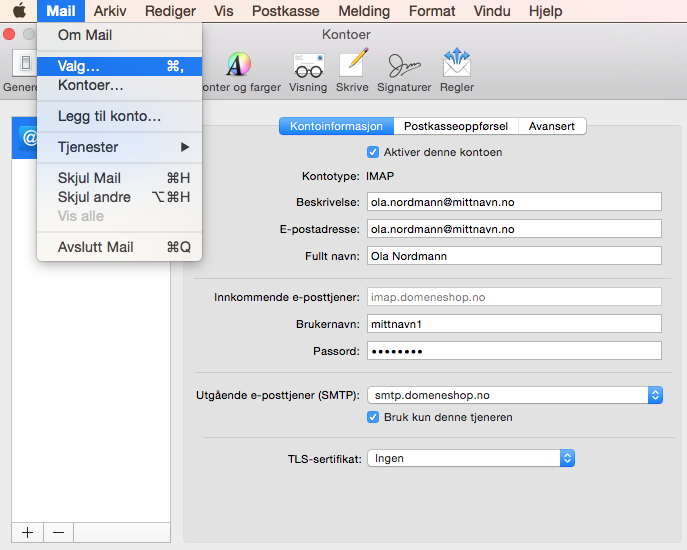Open the Postkasse menu
Screen dimensions: 687x550
click(x=286, y=11)
